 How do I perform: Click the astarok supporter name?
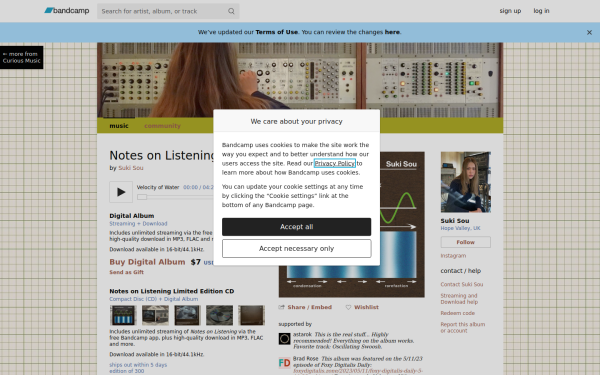tap(302, 334)
